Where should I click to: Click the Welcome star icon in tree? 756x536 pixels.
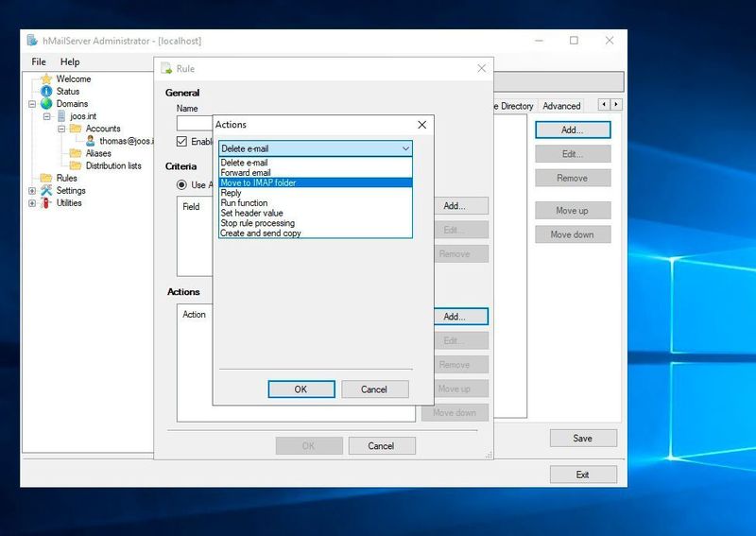46,78
